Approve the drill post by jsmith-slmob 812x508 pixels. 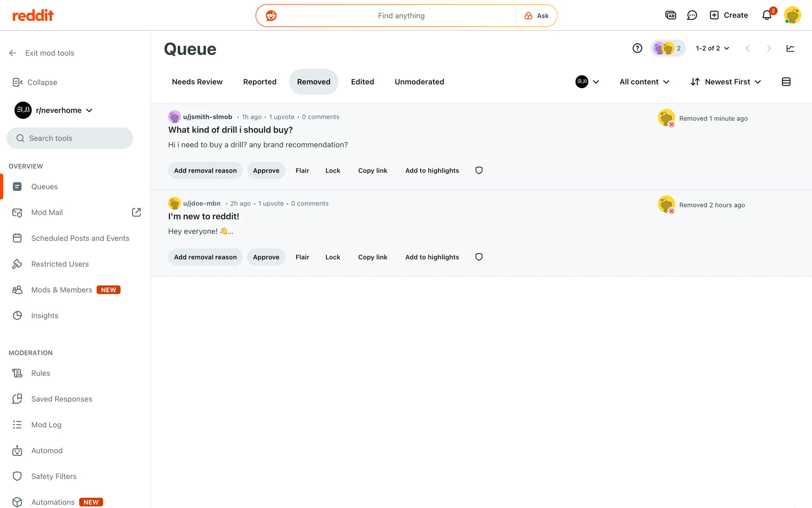266,171
